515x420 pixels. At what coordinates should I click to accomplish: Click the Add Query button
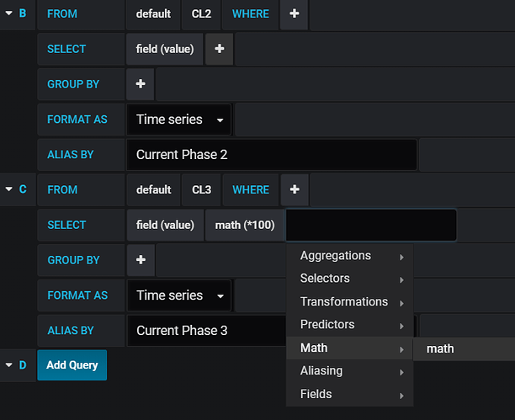(x=72, y=365)
